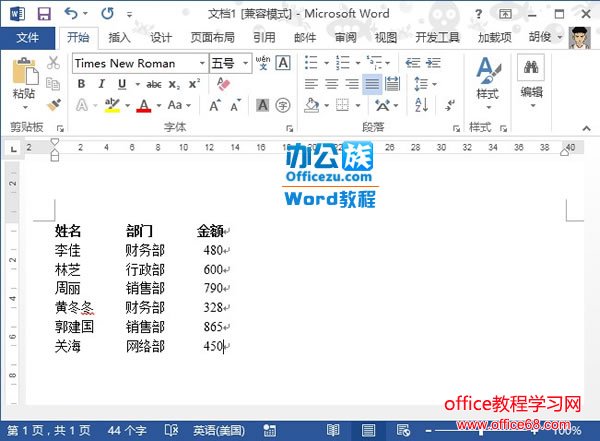Toggle justify alignment
Viewport: 600px width, 441px height.
[x=372, y=84]
